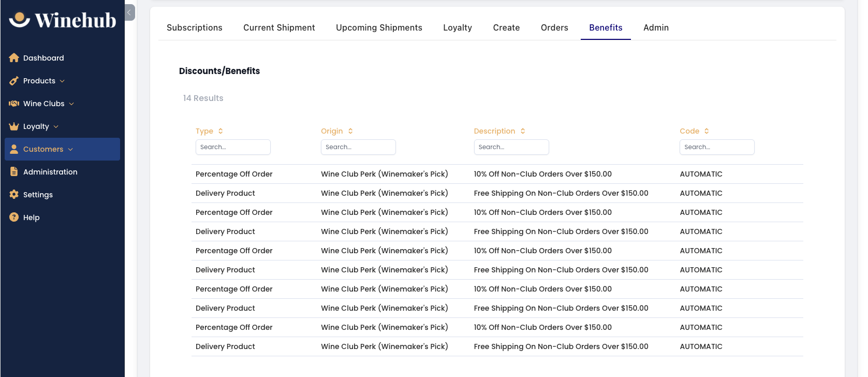Focus the Description search field
The image size is (868, 377).
[511, 147]
